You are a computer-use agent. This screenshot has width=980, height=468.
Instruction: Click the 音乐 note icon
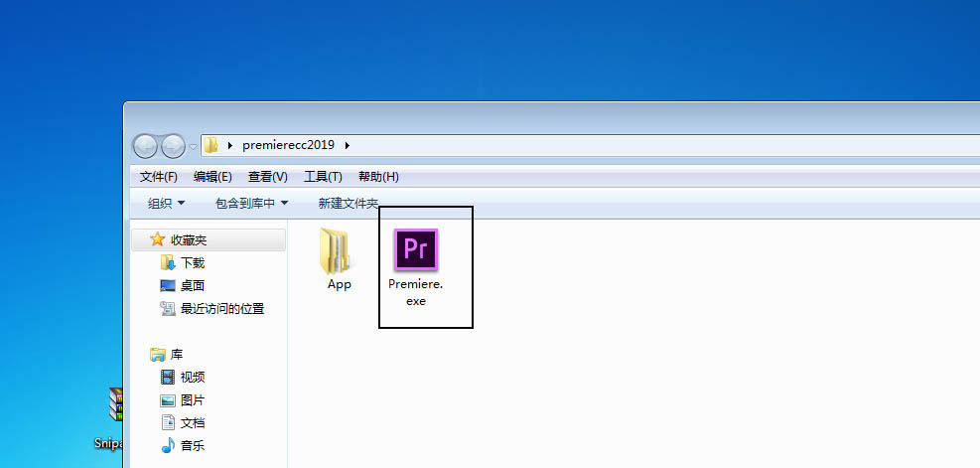[x=168, y=445]
